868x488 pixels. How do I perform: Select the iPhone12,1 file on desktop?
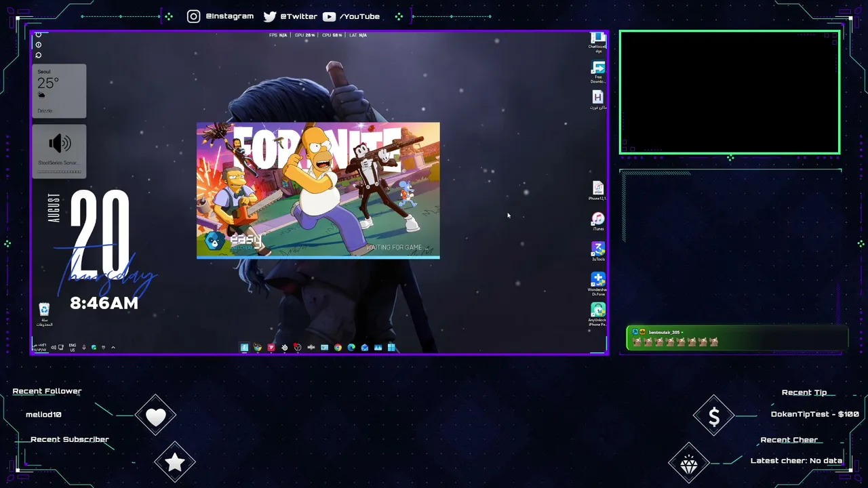pos(597,191)
